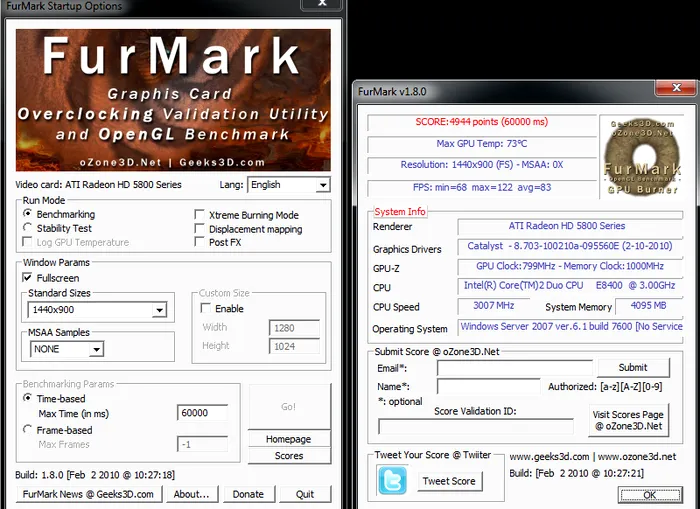
Task: Click the FurMark donut logo image
Action: pyautogui.click(x=642, y=156)
